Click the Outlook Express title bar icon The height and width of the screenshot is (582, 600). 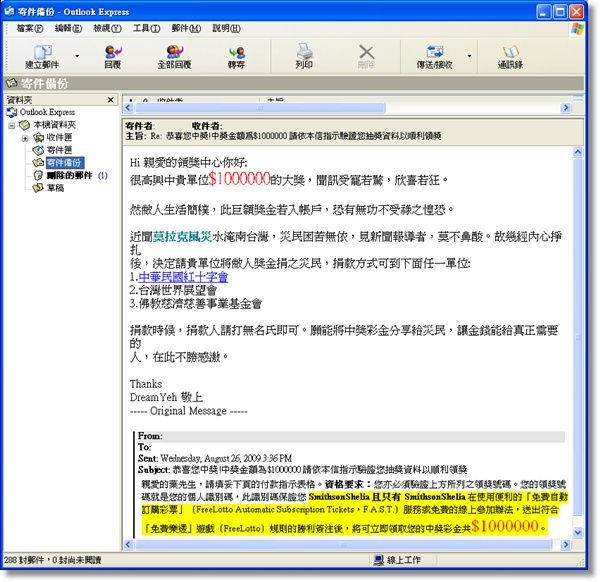(x=9, y=11)
